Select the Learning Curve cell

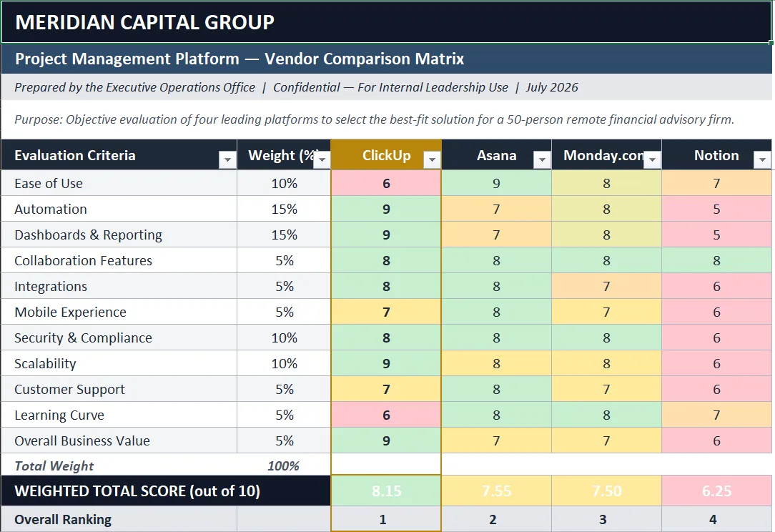pos(119,415)
